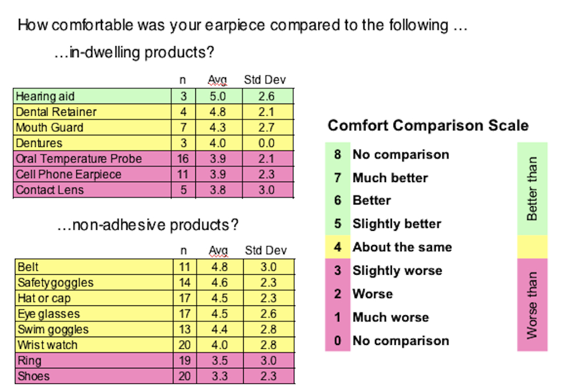The image size is (562, 392).
Task: Select the yellow swatch numbered 4
Action: [x=338, y=247]
